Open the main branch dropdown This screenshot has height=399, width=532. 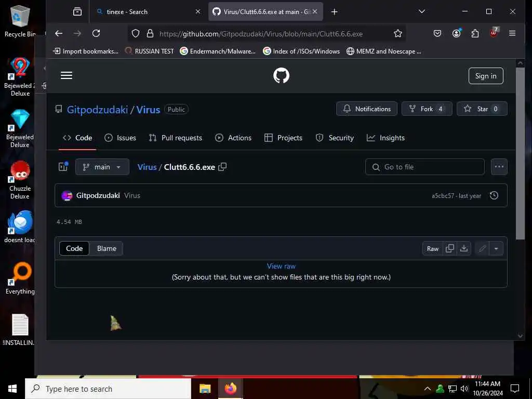pos(102,167)
